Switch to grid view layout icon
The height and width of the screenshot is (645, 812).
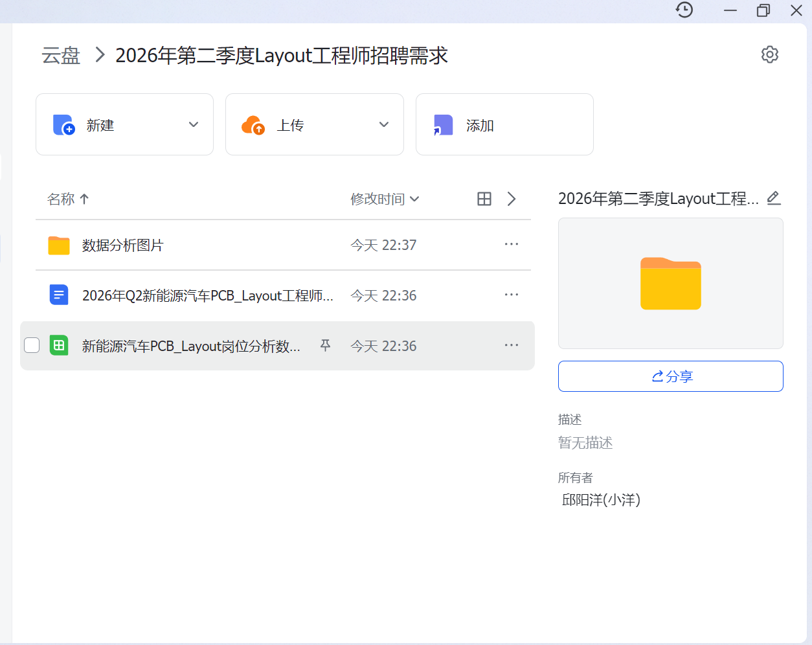pos(484,199)
